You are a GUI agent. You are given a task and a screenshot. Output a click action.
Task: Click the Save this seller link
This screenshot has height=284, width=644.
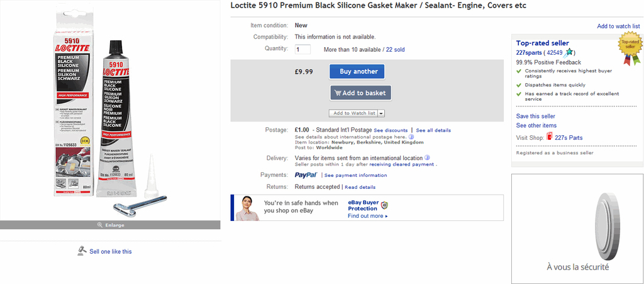(x=535, y=116)
